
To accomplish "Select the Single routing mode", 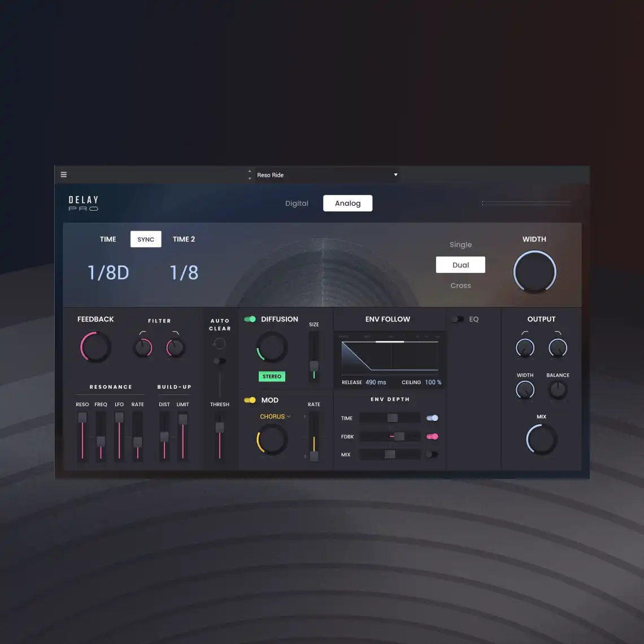I will (x=460, y=244).
